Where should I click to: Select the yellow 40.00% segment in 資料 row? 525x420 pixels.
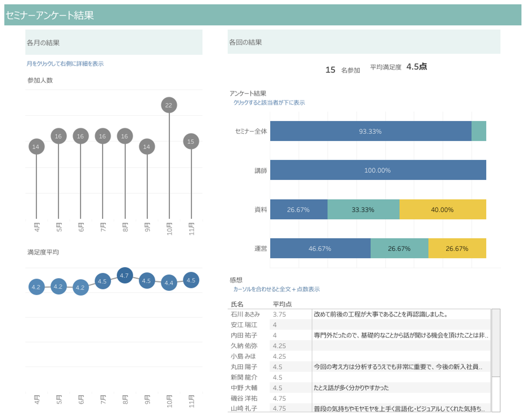443,209
